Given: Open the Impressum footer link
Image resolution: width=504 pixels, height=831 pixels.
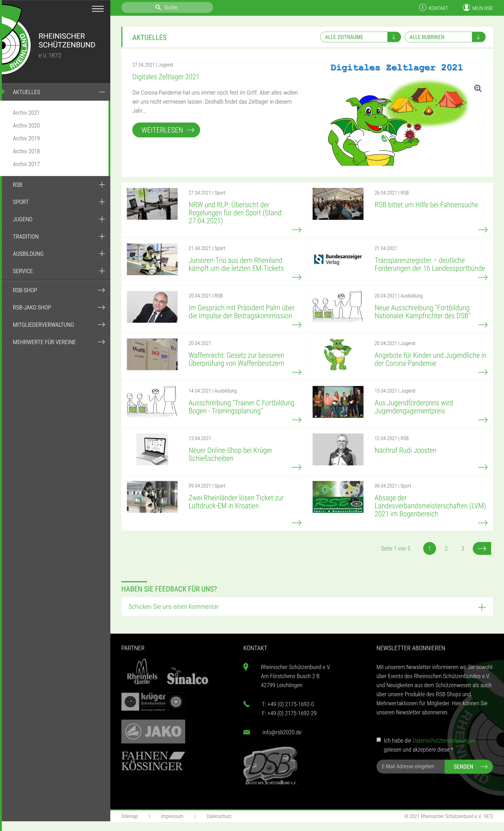Looking at the screenshot, I should 172,816.
